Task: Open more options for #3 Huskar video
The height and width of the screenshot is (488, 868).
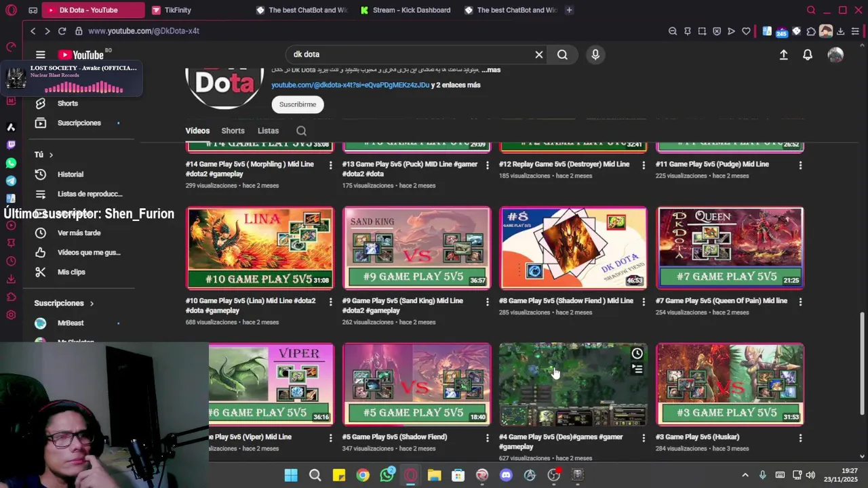Action: [x=800, y=438]
